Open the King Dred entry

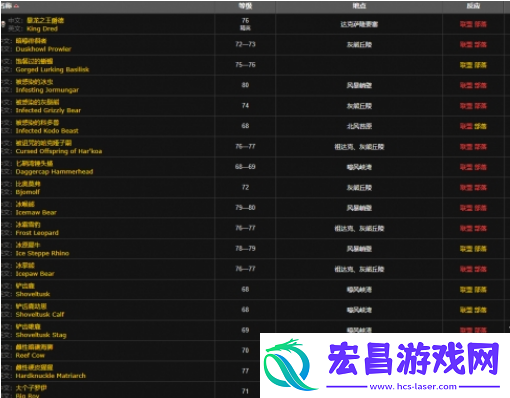[42, 29]
